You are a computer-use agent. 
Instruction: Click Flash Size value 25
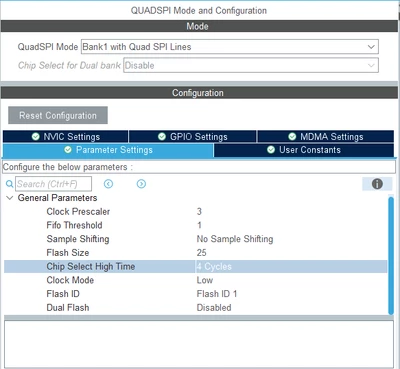[x=201, y=253]
